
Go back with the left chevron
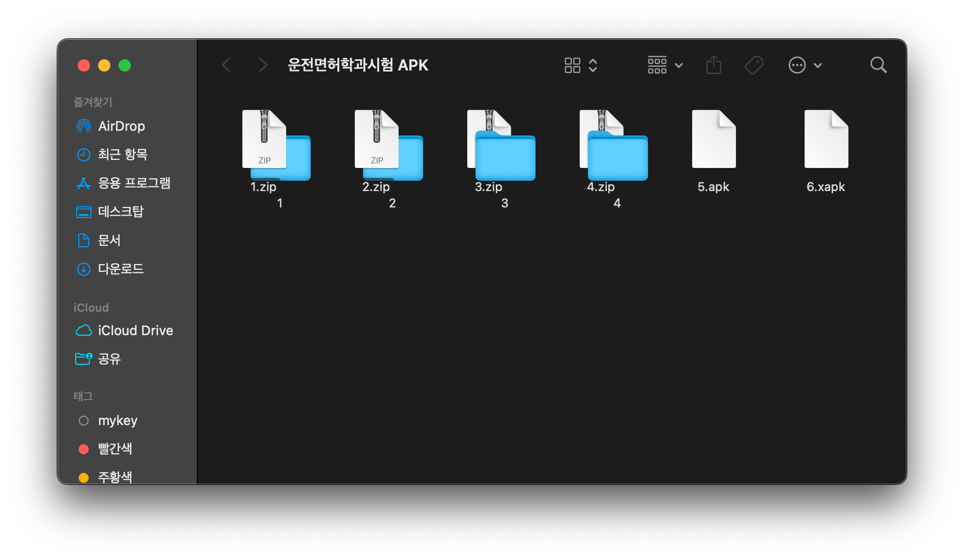[x=226, y=65]
